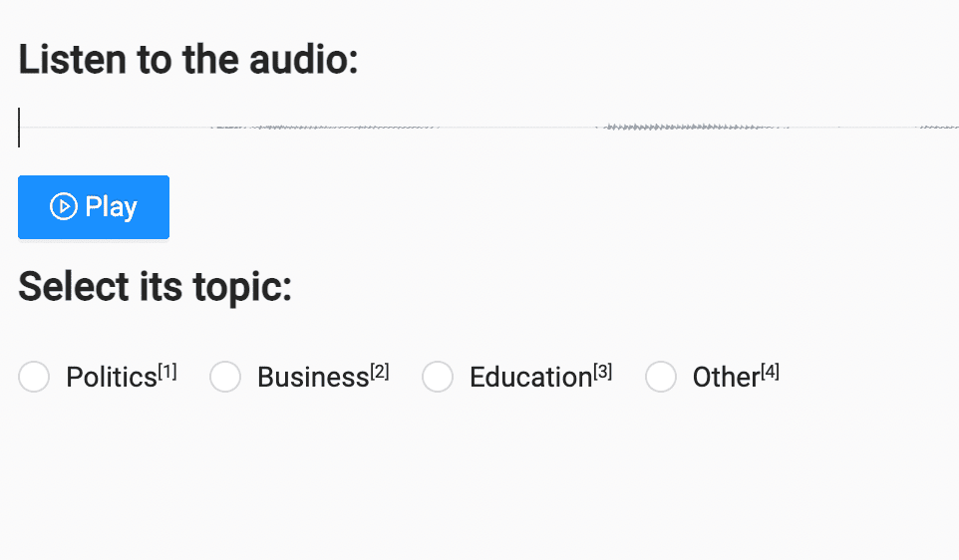The image size is (959, 560).
Task: Choose the Business radio circle
Action: 225,377
